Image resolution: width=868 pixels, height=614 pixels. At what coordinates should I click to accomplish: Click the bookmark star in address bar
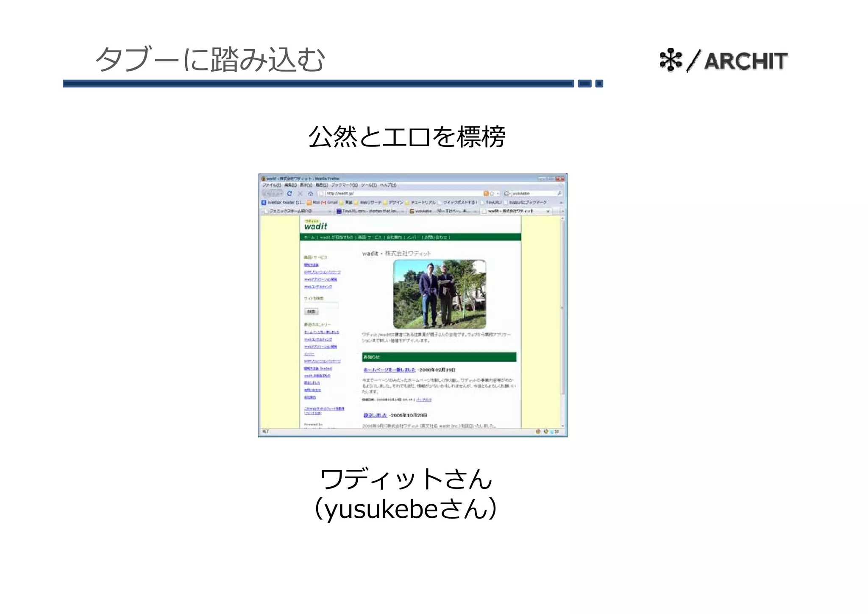click(x=492, y=193)
